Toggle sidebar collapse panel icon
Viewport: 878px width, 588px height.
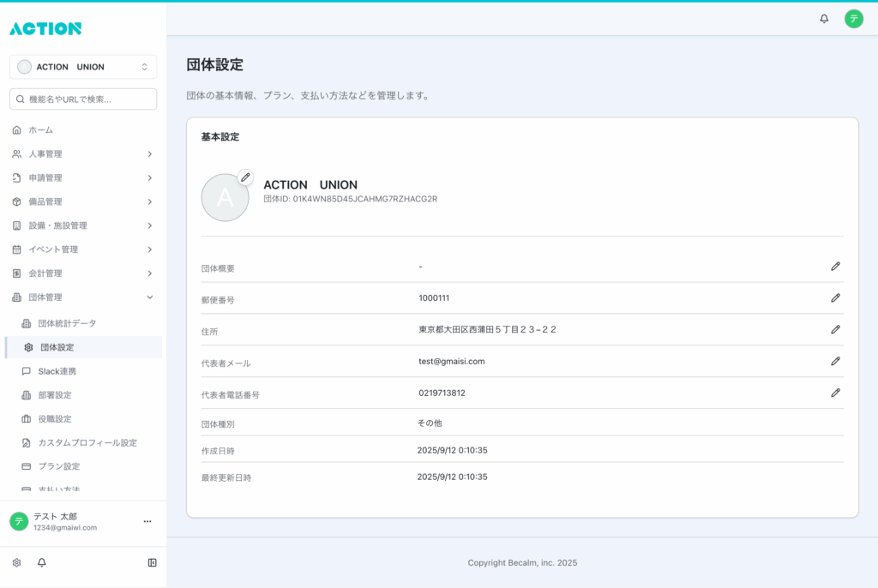point(152,563)
